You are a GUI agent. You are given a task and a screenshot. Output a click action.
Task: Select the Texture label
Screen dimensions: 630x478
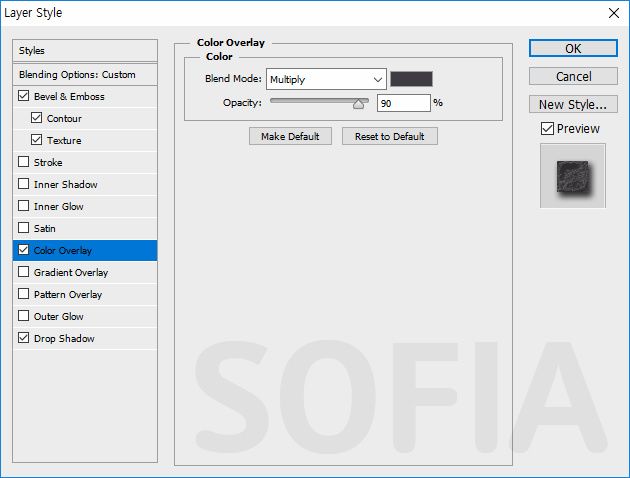64,141
